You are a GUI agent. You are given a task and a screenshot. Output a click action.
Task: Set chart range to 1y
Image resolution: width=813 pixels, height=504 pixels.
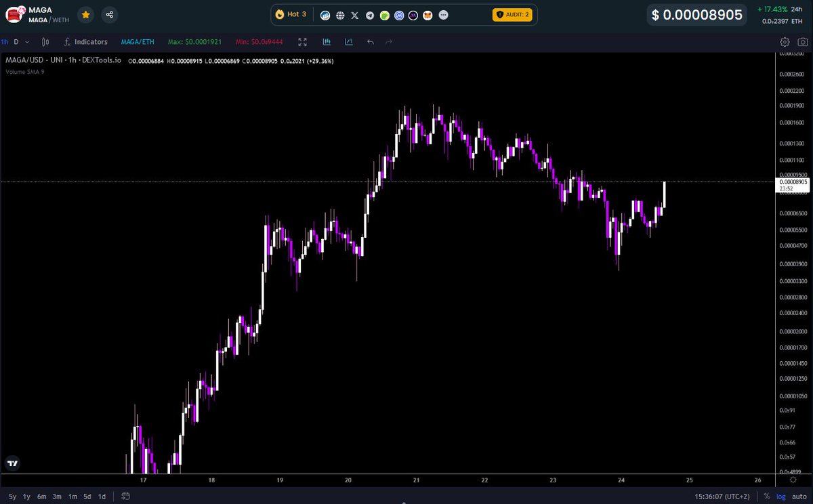(x=27, y=497)
